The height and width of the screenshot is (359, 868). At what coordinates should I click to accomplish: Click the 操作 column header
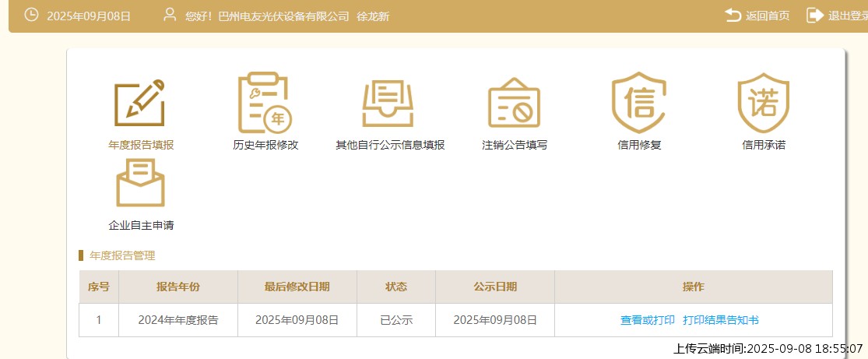(694, 287)
